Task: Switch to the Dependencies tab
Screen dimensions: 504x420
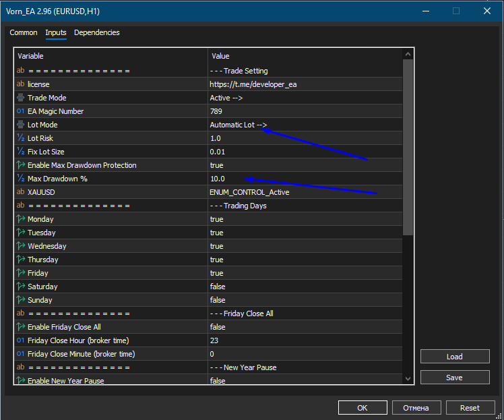Action: tap(97, 32)
